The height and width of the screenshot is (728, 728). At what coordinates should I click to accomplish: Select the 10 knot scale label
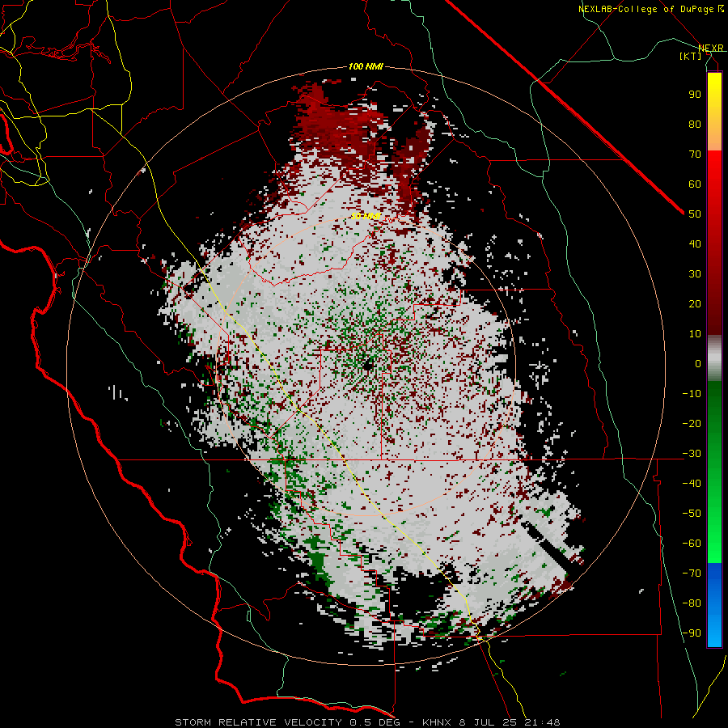coord(695,334)
